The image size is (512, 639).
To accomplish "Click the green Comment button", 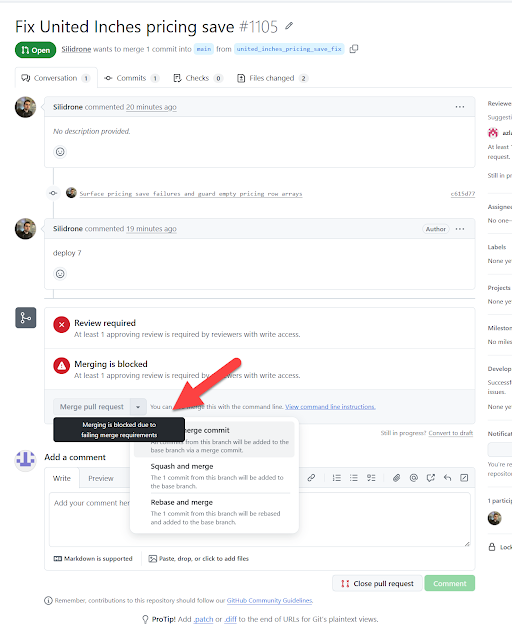I will (x=450, y=583).
